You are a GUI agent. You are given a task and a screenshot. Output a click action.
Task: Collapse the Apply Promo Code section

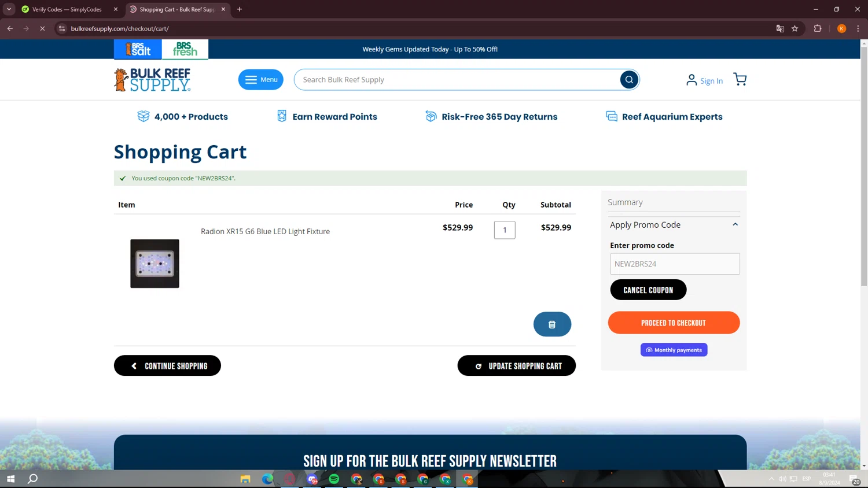[735, 224]
